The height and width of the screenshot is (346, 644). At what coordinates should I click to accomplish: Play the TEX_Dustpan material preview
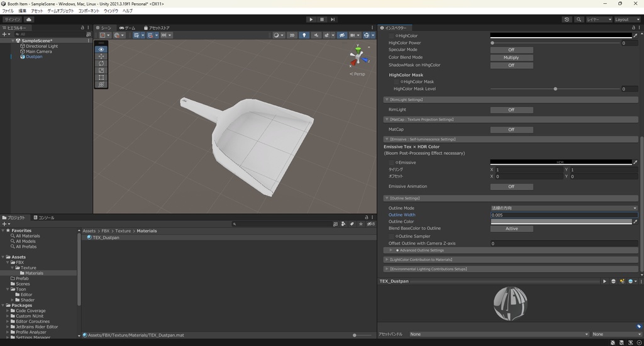click(x=604, y=281)
